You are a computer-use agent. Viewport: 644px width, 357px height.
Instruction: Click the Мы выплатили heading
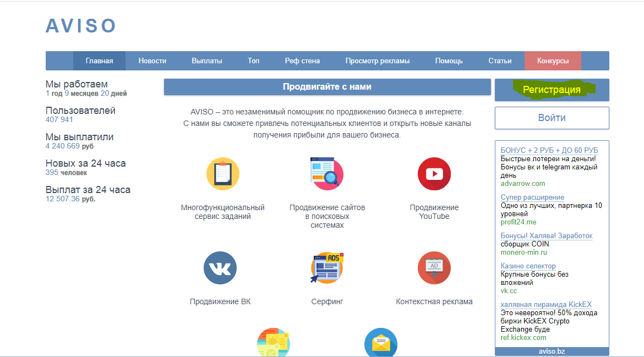click(79, 136)
